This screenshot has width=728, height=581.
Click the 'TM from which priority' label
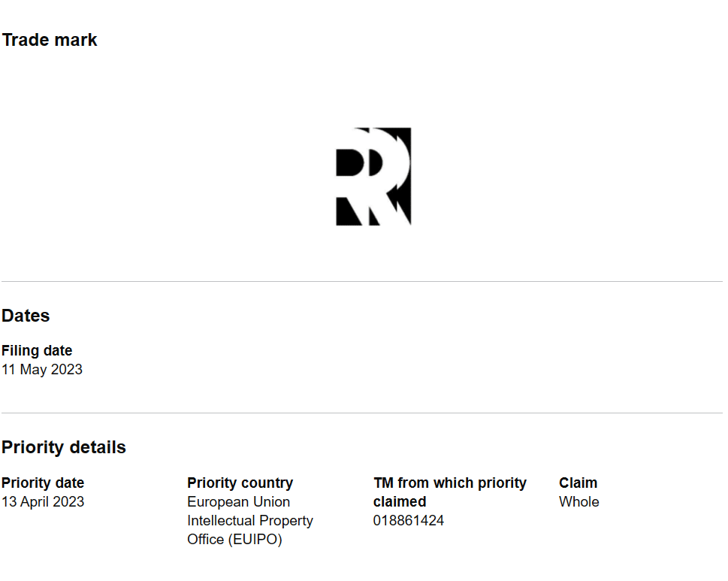(x=449, y=483)
